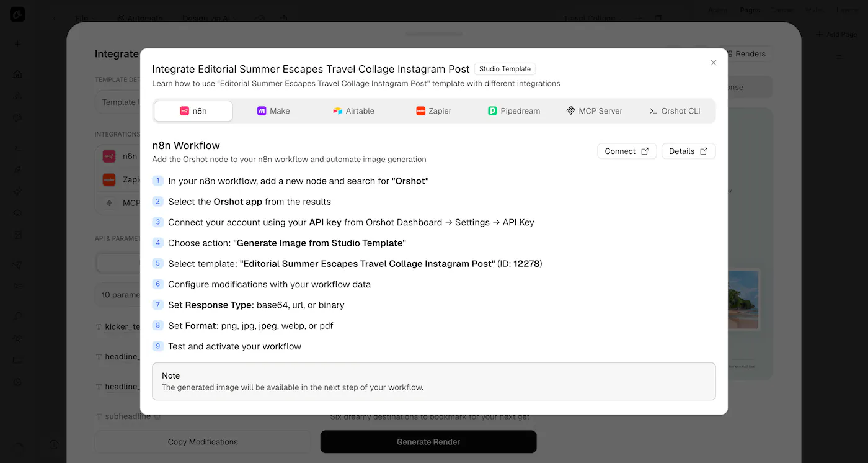Viewport: 868px width, 463px height.
Task: Open the Automate menu item
Action: [140, 18]
